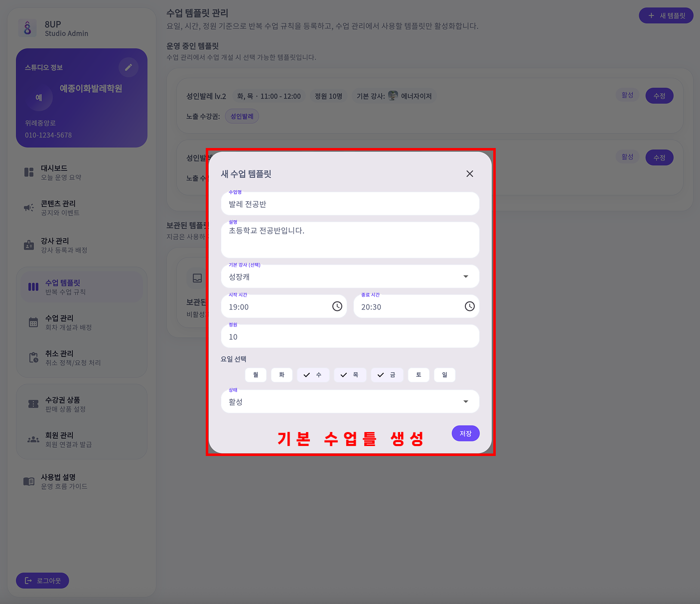Click the 화, 목 · 11:00 - 12:00 chip
Image resolution: width=700 pixels, height=604 pixels.
269,96
